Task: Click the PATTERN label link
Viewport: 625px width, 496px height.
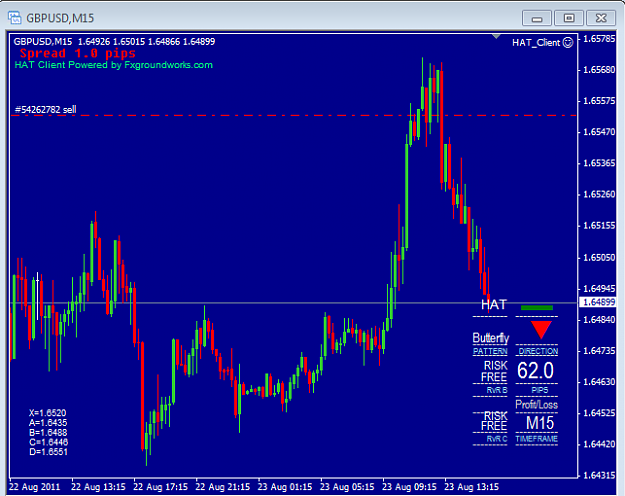Action: 490,351
